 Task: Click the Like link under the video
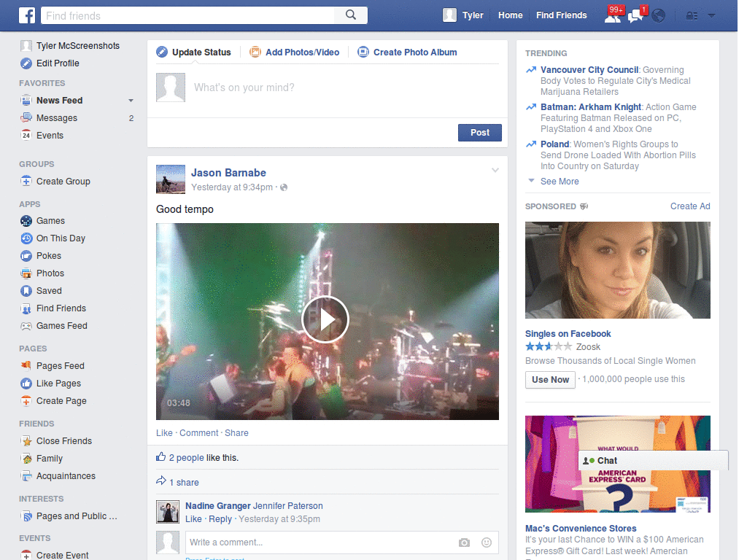(164, 433)
